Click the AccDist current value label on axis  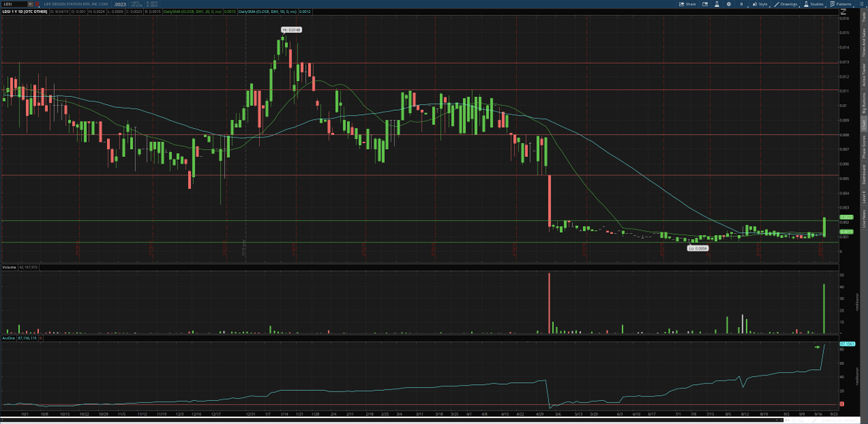tap(847, 343)
